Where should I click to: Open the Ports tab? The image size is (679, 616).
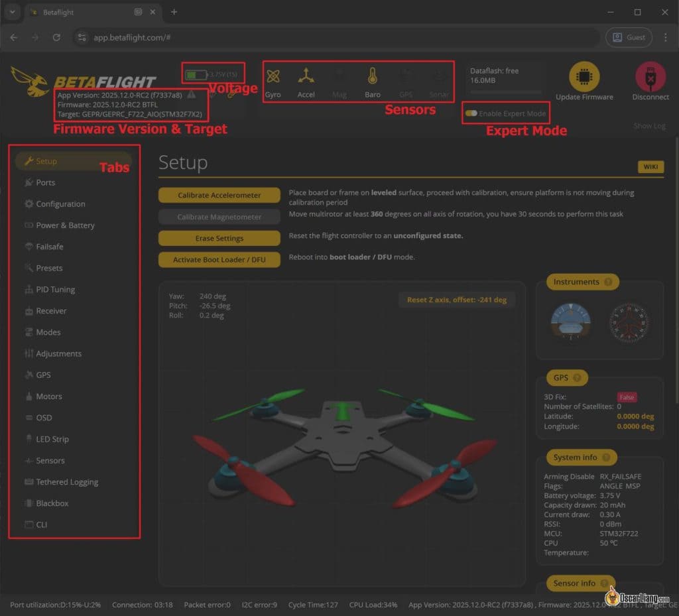[74, 182]
